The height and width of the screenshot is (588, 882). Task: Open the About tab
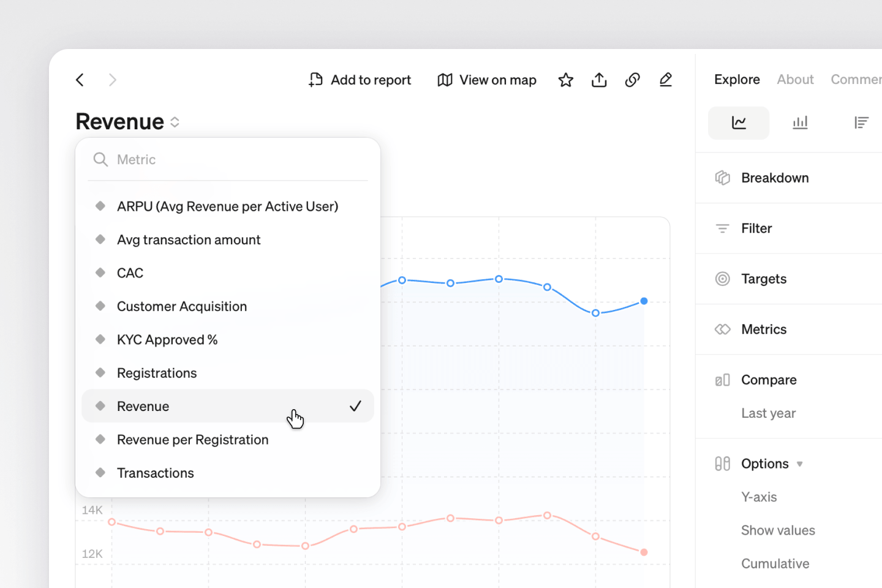click(796, 80)
